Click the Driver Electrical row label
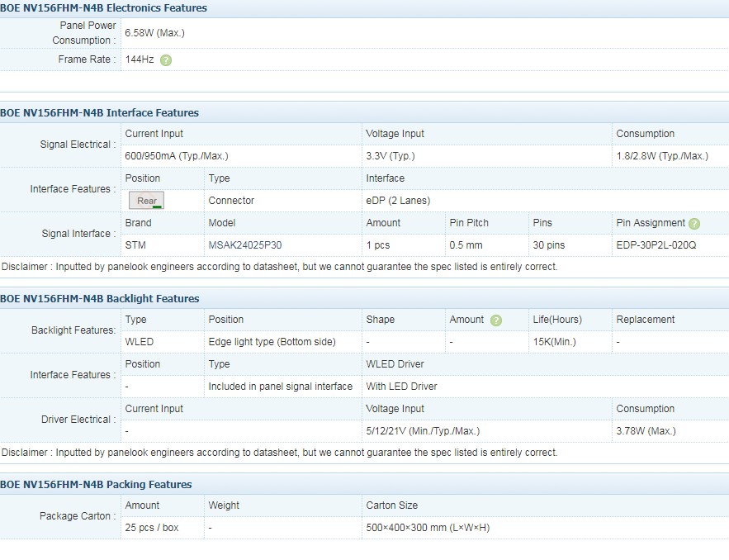This screenshot has height=560, width=729. click(78, 420)
